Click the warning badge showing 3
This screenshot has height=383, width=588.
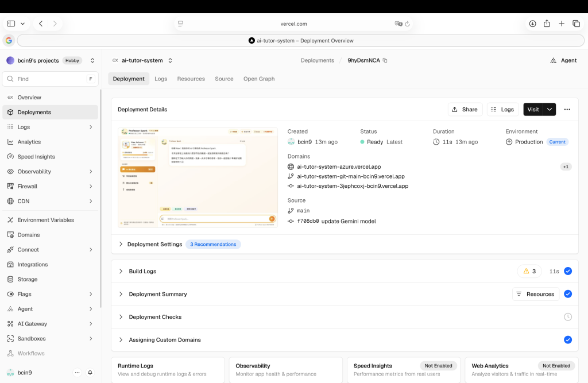coord(529,271)
